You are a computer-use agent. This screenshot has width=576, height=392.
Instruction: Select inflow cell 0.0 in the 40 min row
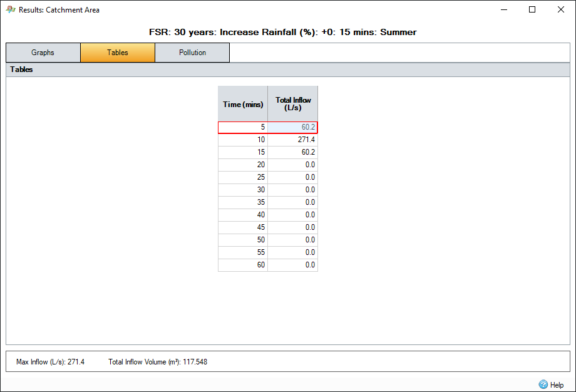pyautogui.click(x=293, y=215)
